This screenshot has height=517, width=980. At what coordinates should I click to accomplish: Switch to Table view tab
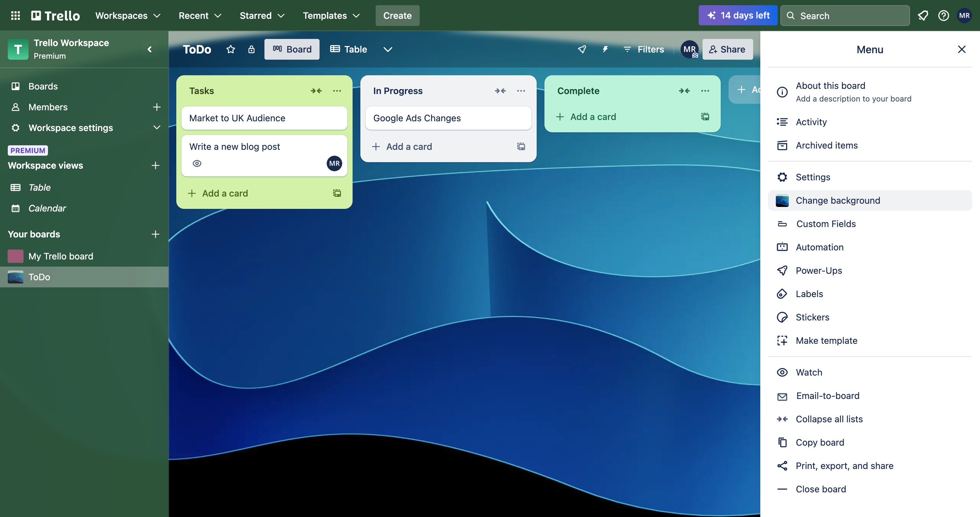(x=348, y=49)
